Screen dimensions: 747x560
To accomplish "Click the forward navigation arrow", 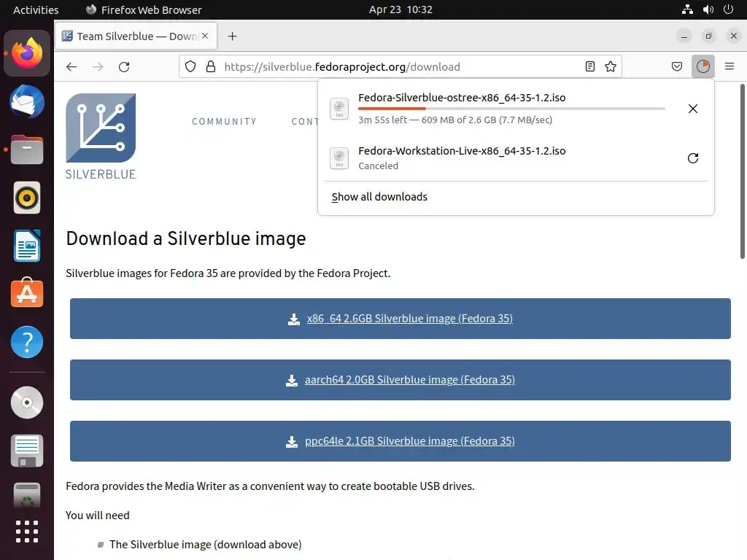I will point(98,66).
